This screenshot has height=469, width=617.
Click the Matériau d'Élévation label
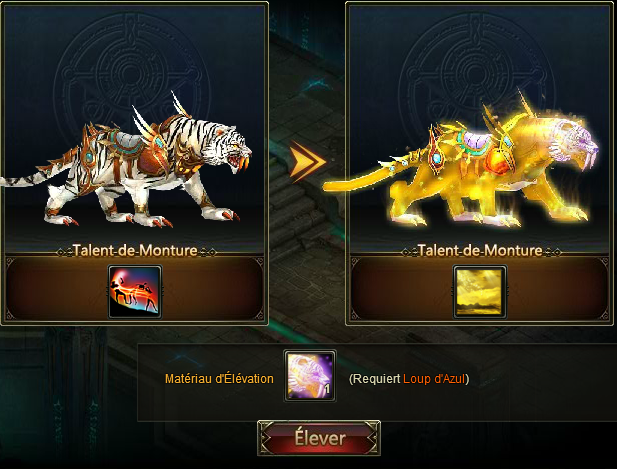pos(219,379)
